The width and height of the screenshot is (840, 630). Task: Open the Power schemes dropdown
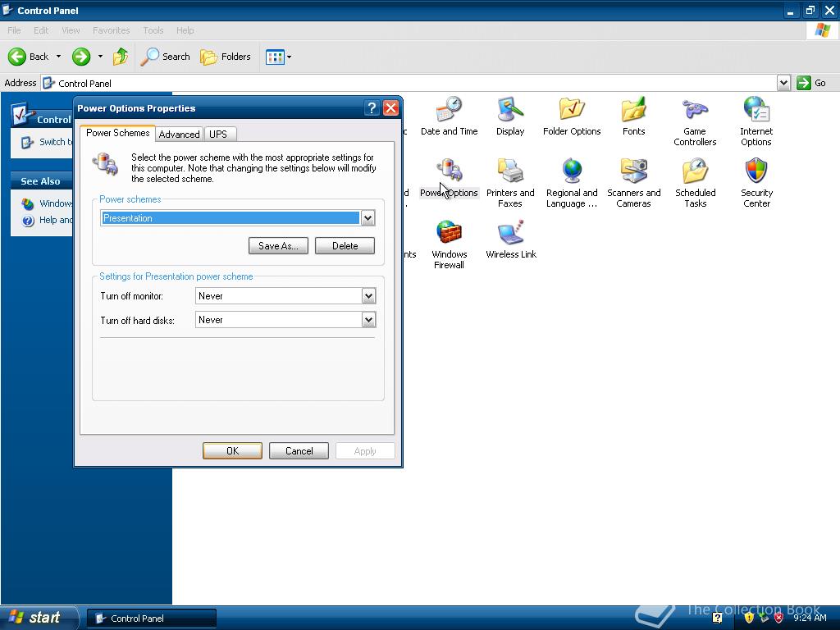367,218
